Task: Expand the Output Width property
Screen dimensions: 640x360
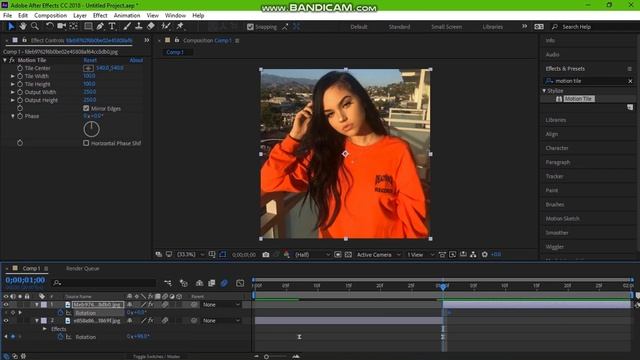Action: (13, 92)
